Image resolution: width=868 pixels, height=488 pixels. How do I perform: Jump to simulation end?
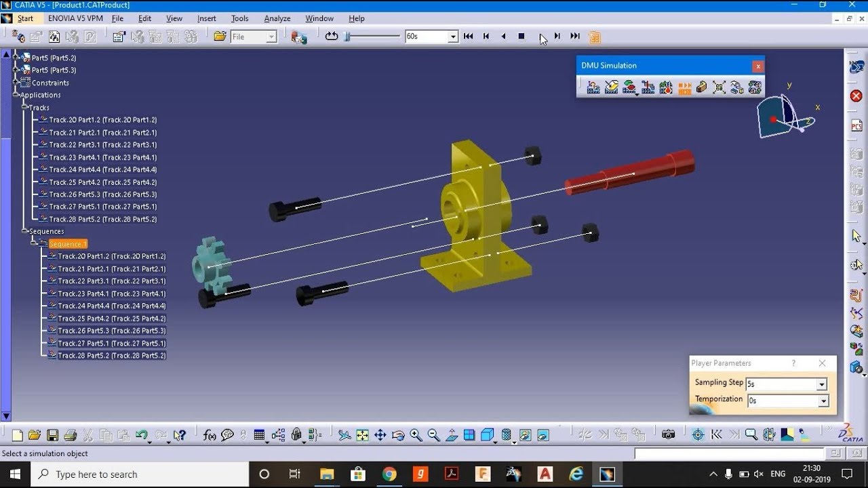coord(575,37)
